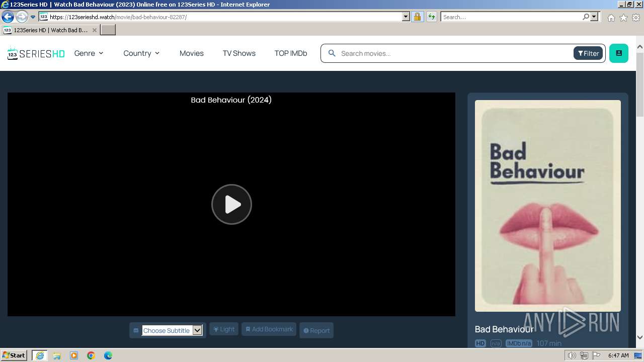Viewport: 644px width, 362px height.
Task: Click the Refresh page icon
Action: [x=431, y=17]
